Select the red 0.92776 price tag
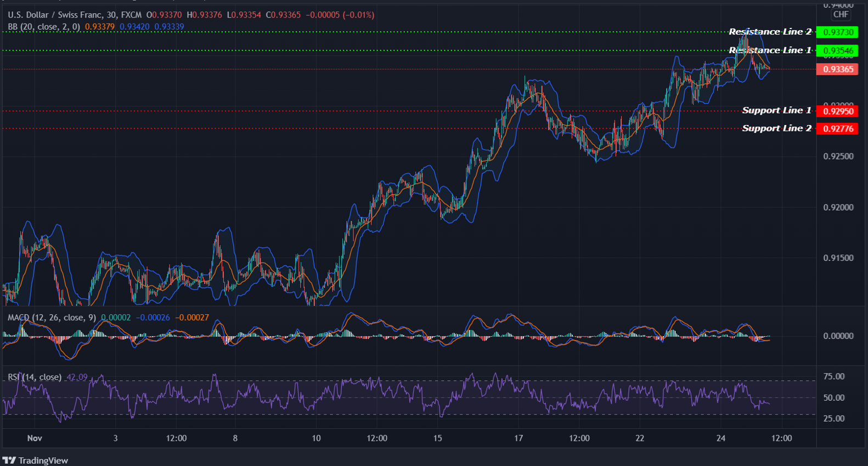 tap(837, 129)
